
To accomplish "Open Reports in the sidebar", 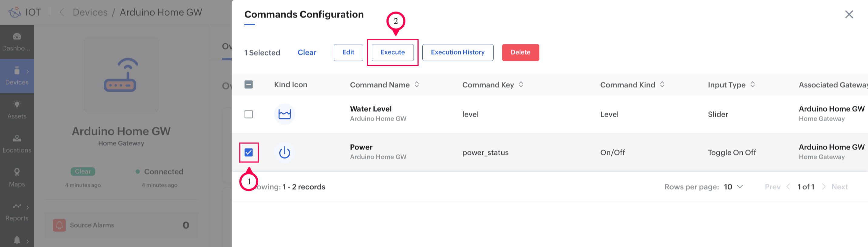I will pos(17,211).
